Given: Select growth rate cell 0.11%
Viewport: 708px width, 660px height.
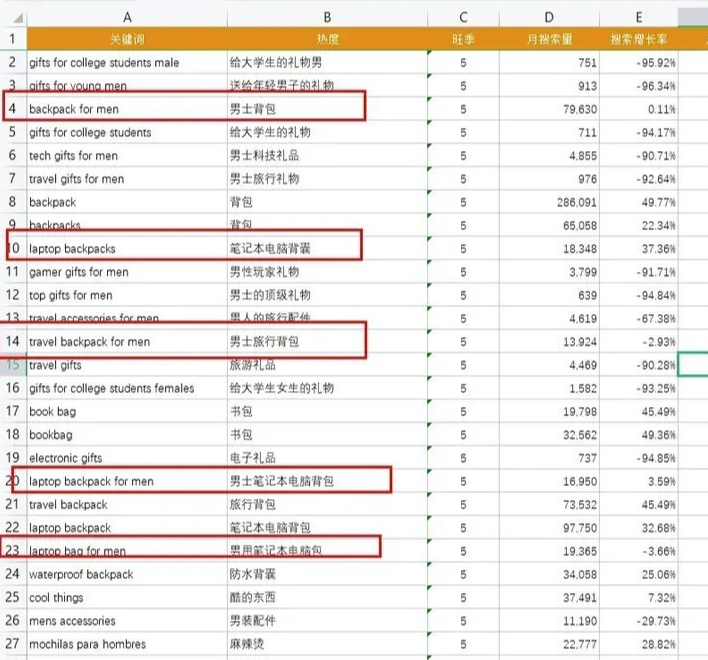Looking at the screenshot, I should click(638, 109).
